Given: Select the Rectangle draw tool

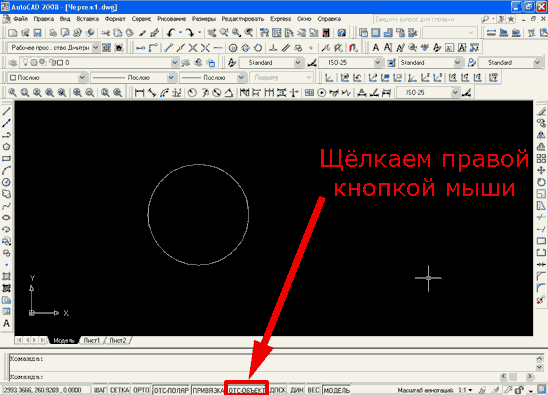Looking at the screenshot, I should [6, 158].
